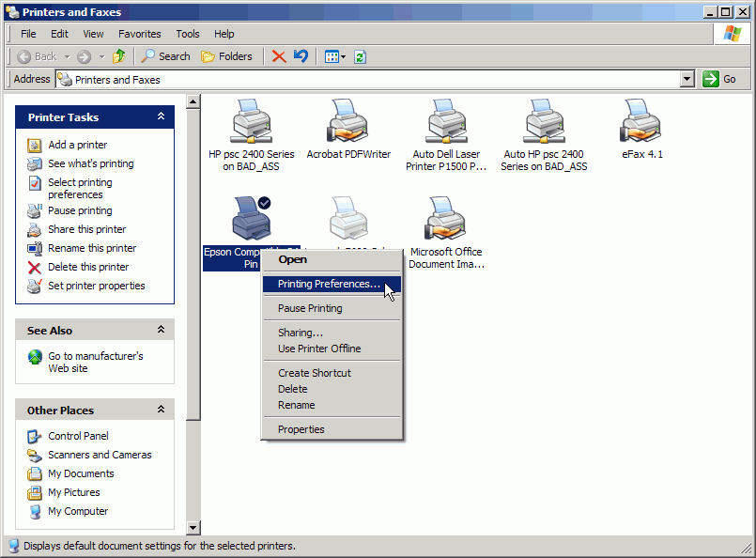The height and width of the screenshot is (558, 756).
Task: Click the Go to manufacturer's Web site globe icon
Action: pyautogui.click(x=35, y=357)
